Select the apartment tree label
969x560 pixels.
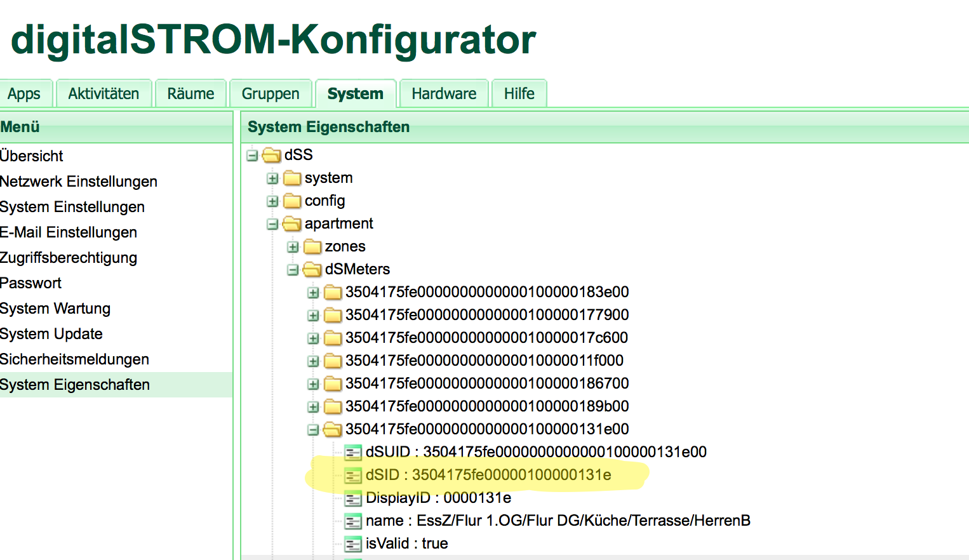339,223
